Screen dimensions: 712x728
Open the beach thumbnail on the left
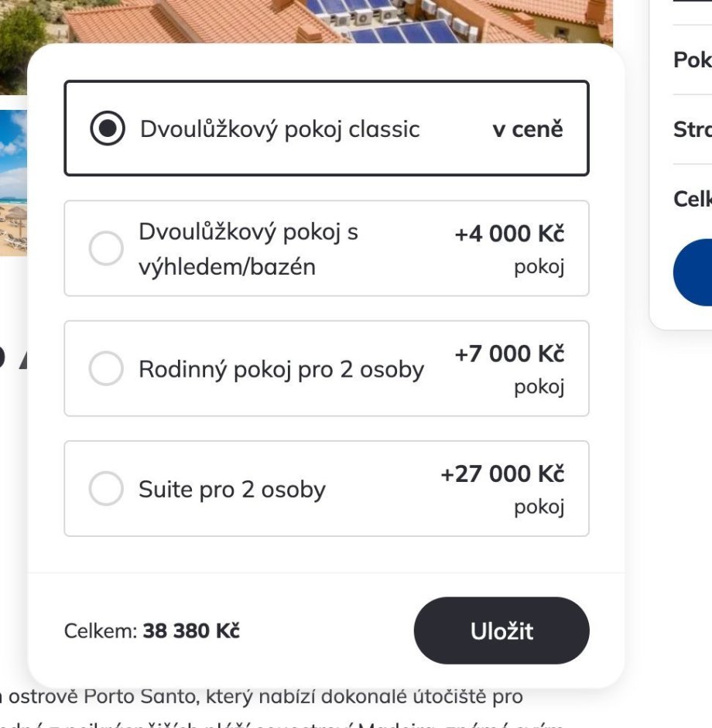(x=13, y=182)
